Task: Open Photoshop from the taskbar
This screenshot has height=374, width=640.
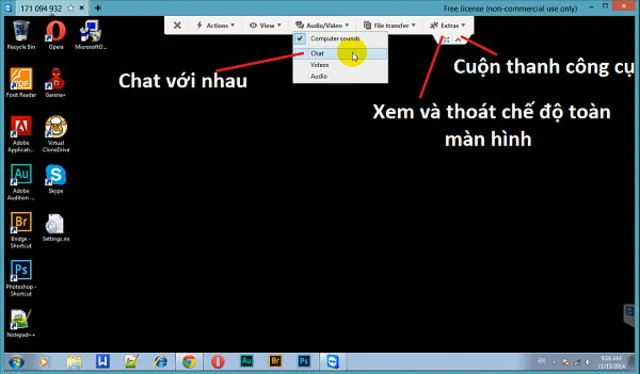Action: [x=304, y=361]
